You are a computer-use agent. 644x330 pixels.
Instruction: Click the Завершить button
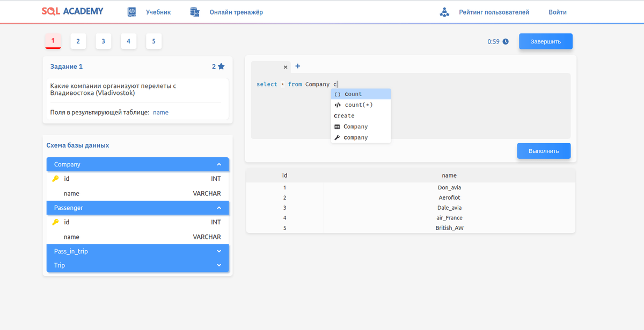click(546, 41)
